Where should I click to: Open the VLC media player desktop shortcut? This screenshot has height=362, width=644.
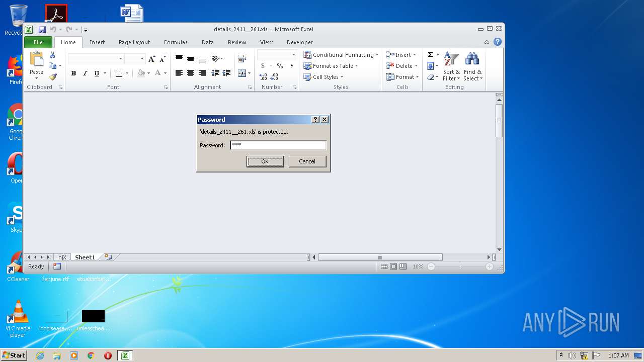pos(18,318)
